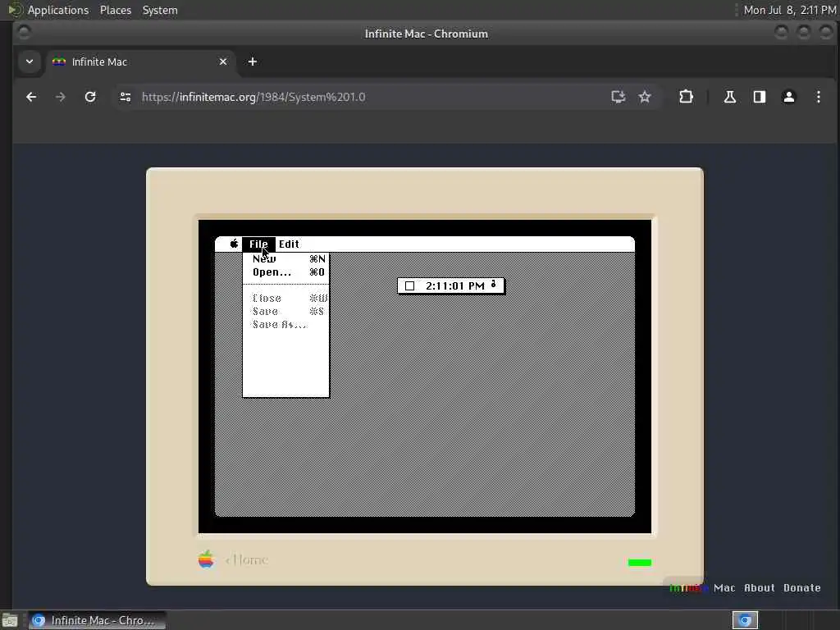
Task: Expand the Alarm Clock with its lever icon
Action: point(493,285)
